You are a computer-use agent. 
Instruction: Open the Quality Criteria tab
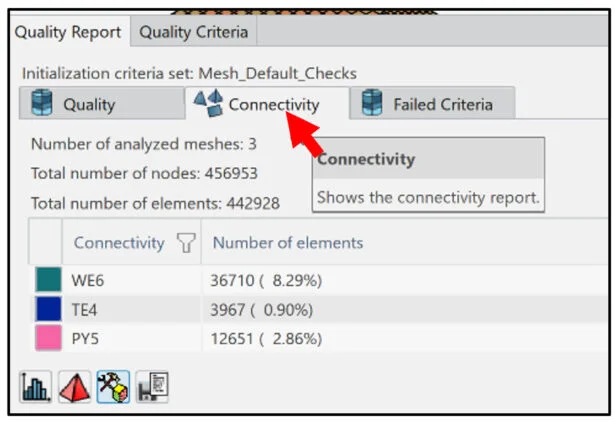point(193,32)
